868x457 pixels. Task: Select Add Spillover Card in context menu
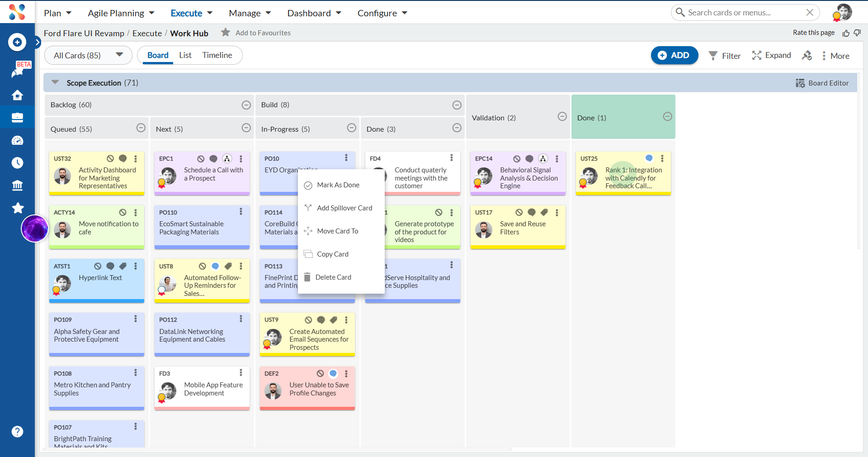341,208
